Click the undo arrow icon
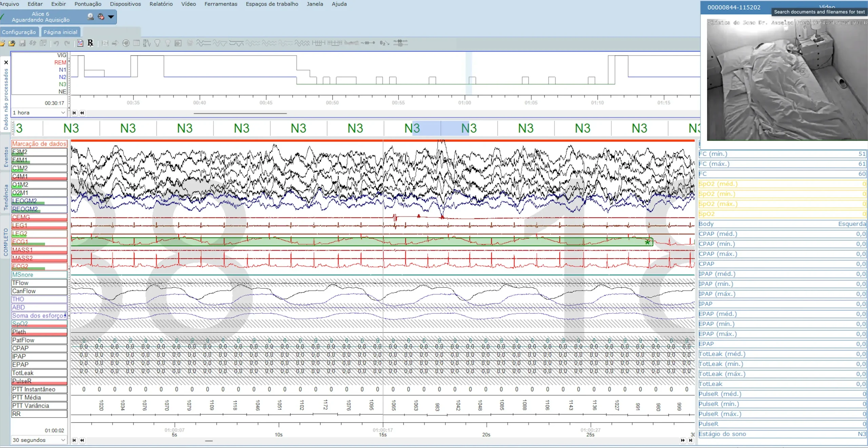868x448 pixels. tap(56, 43)
